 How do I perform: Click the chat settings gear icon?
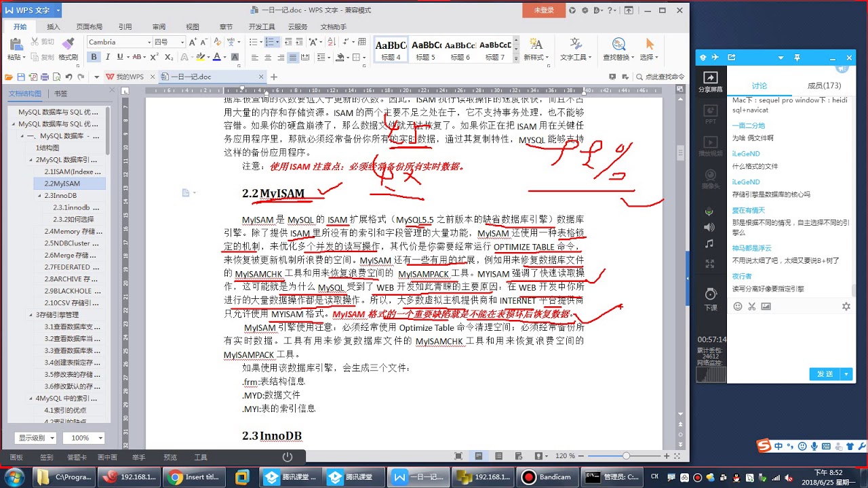(846, 306)
